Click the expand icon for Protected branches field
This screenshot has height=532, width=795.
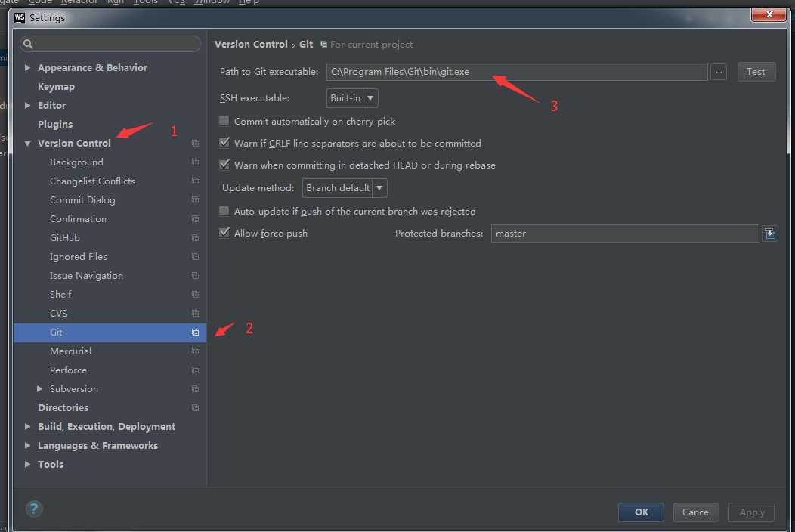coord(770,234)
